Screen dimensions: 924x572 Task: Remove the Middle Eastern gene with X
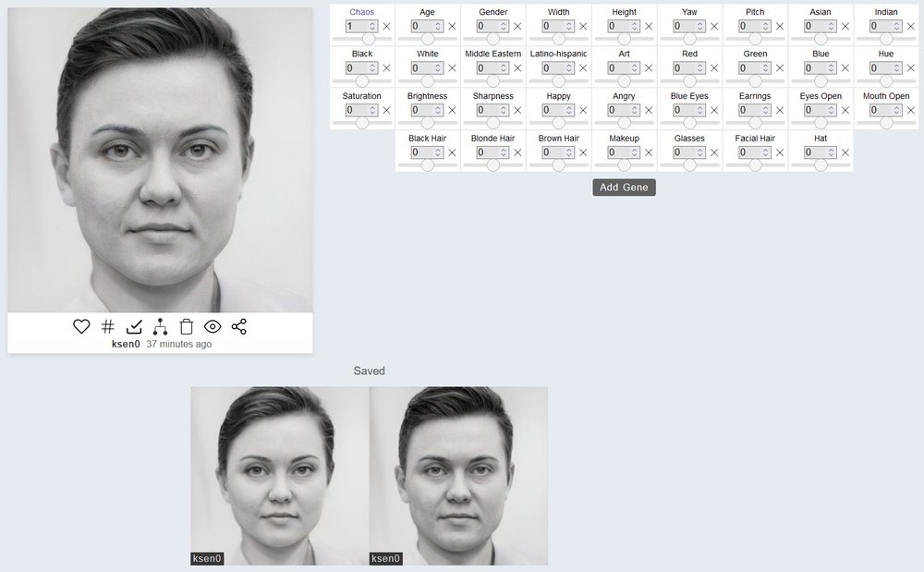coord(517,68)
